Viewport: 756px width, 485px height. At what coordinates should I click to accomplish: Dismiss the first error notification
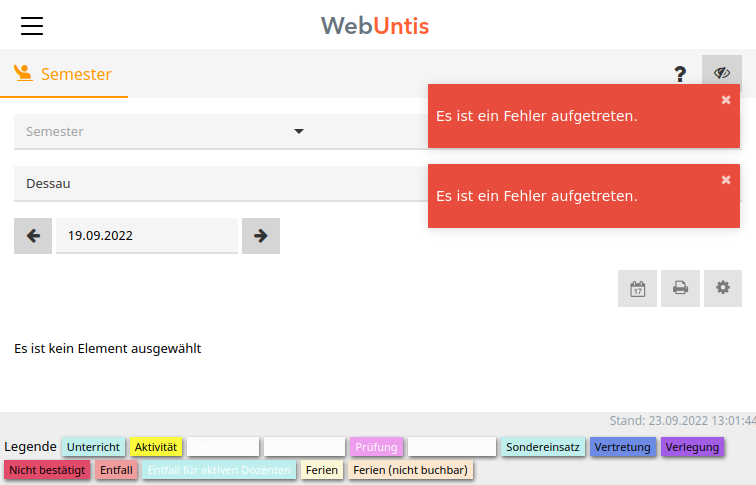726,100
